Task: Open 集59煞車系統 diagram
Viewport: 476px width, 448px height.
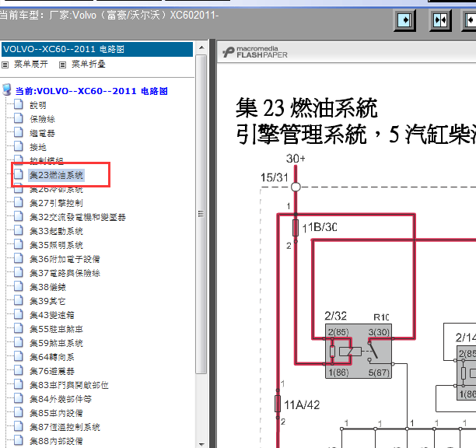Action: pos(56,343)
